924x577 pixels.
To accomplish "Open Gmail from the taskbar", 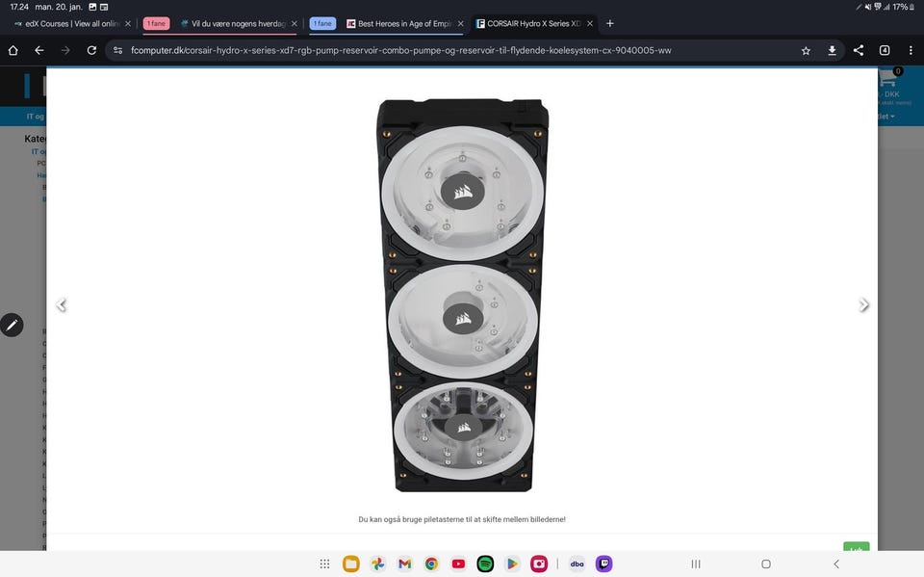I will click(x=404, y=564).
